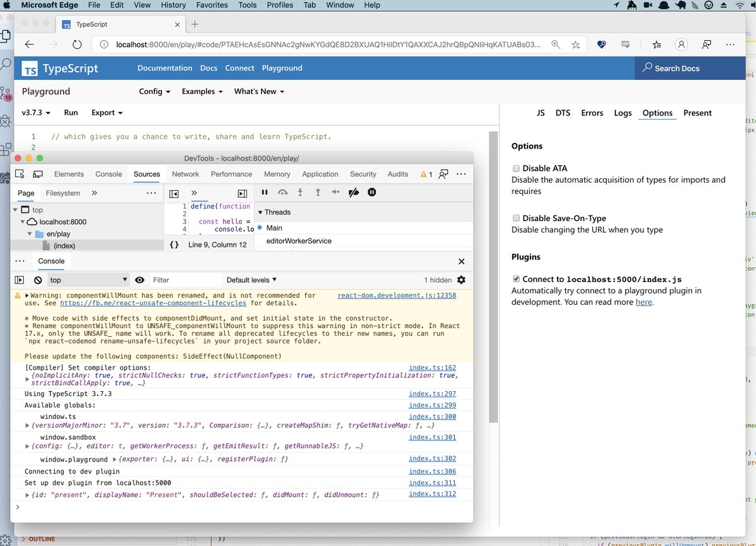Open the v3.7.3 version dropdown

pos(37,113)
